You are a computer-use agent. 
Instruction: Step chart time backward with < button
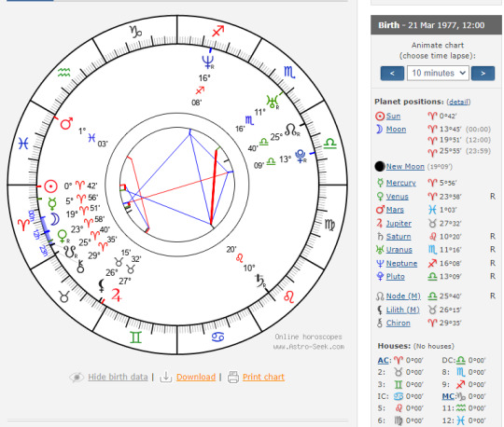point(392,74)
